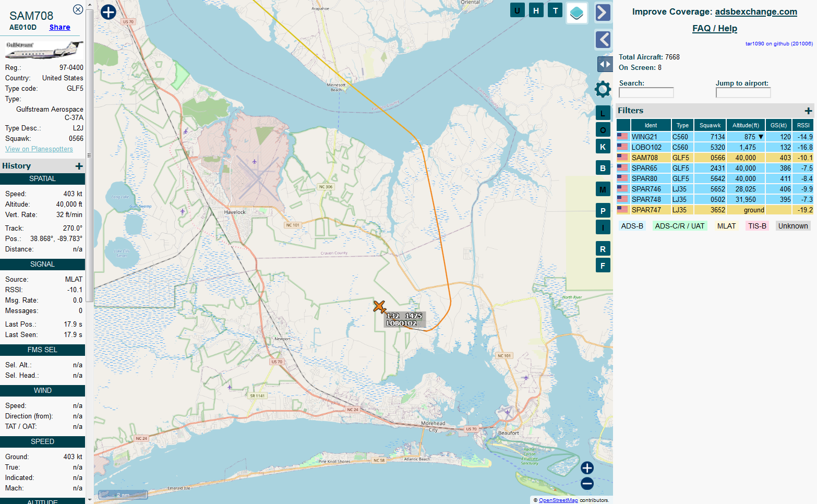Sort table by Ident column
Screen dimensions: 817x504
tap(651, 125)
